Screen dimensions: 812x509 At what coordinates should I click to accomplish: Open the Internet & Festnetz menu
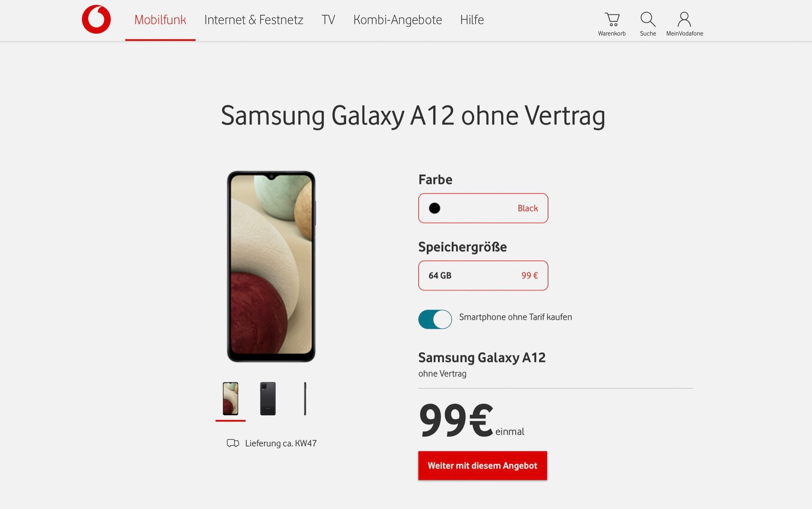point(254,20)
